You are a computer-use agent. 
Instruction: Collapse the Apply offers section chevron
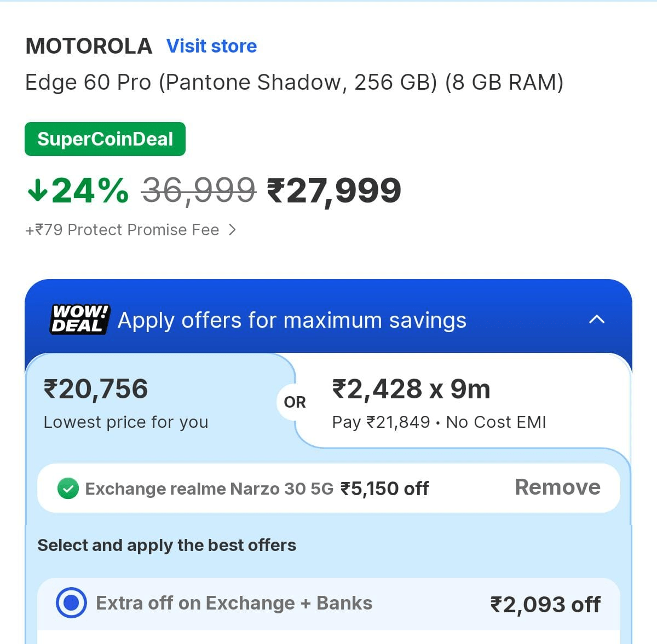click(596, 320)
